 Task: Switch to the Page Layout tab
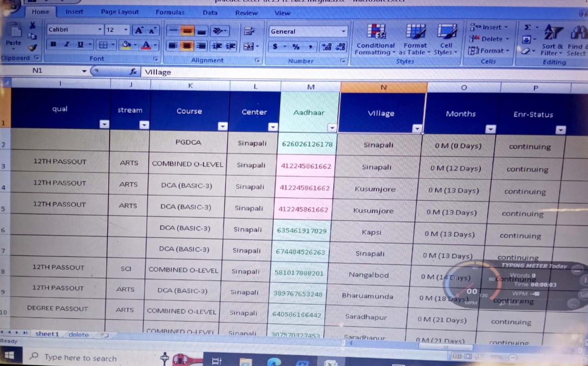click(x=120, y=12)
